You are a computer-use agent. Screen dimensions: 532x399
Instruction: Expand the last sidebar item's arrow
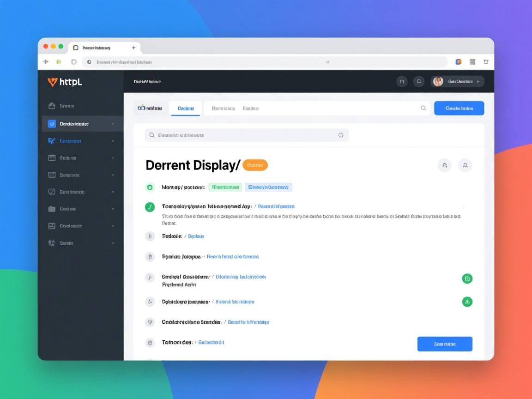(x=113, y=243)
